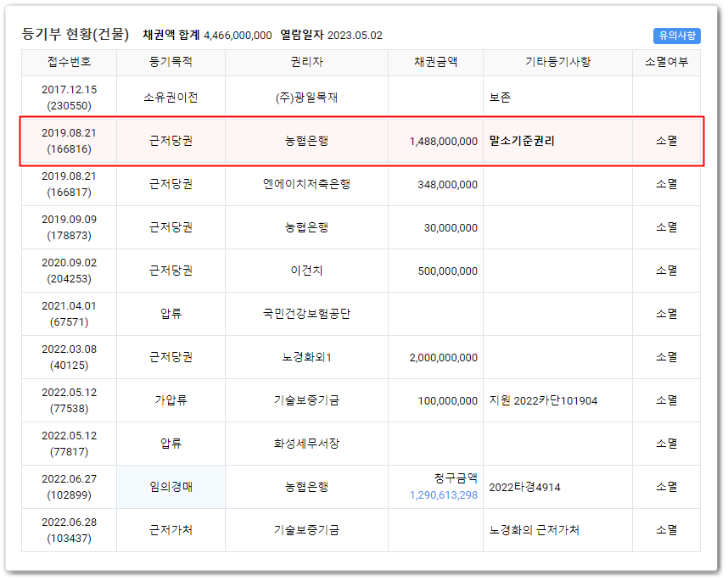Click creditor name 이건치
This screenshot has height=581, width=728.
(306, 271)
